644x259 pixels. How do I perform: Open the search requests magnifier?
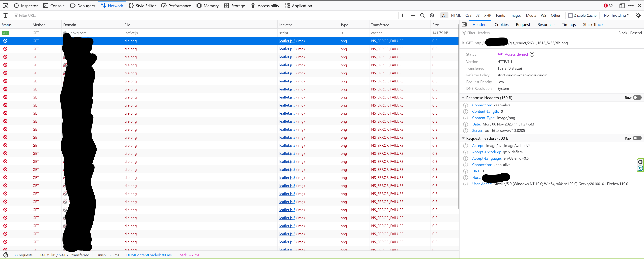[x=422, y=15]
